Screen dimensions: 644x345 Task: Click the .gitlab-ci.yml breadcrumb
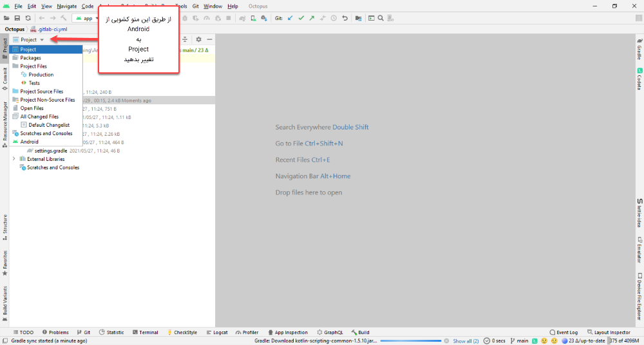point(48,30)
